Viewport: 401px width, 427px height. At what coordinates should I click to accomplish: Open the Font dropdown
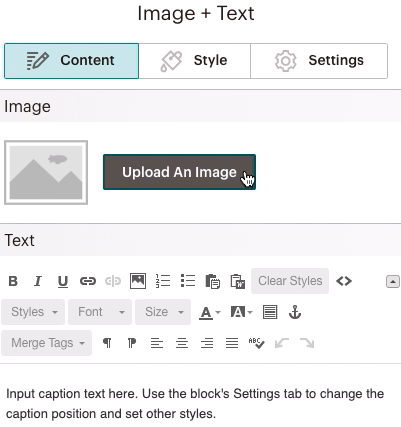click(x=100, y=312)
